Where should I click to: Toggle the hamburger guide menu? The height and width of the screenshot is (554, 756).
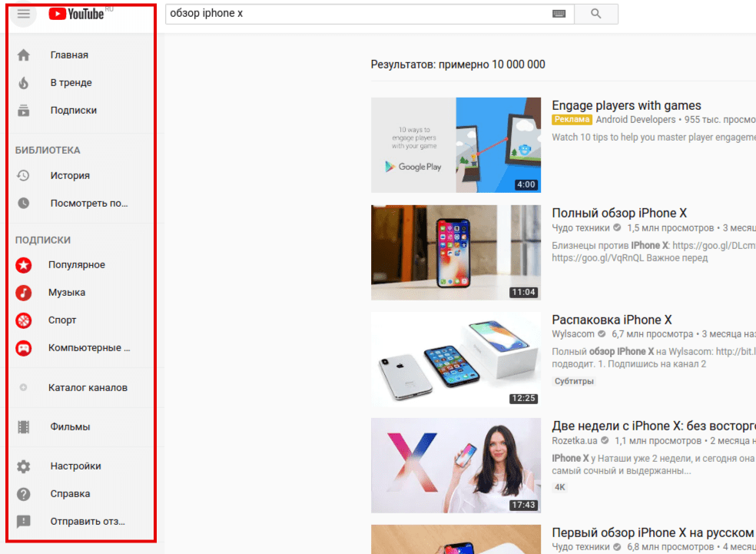(x=23, y=14)
